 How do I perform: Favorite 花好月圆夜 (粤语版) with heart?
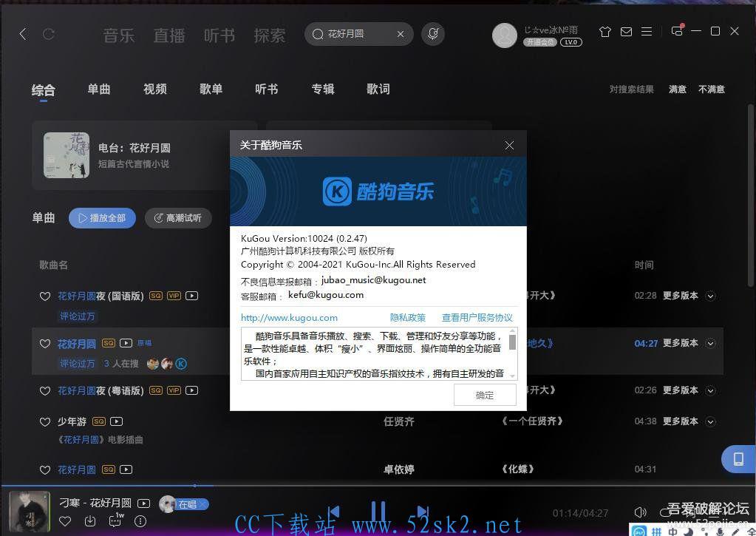coord(45,391)
